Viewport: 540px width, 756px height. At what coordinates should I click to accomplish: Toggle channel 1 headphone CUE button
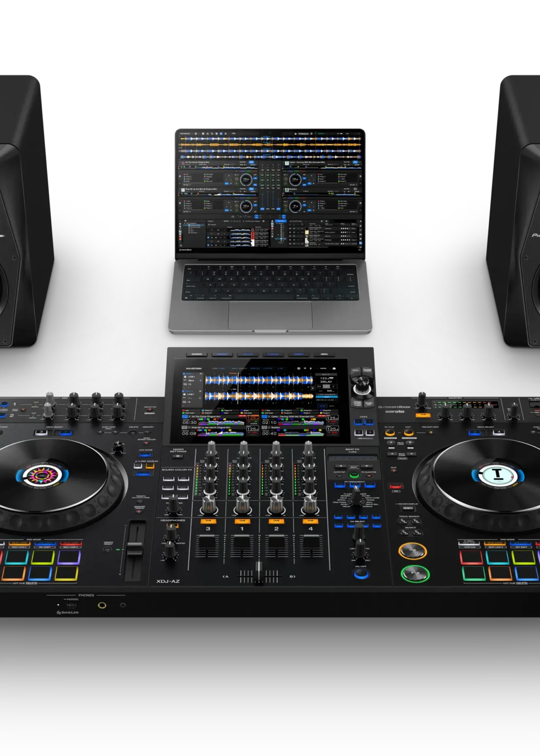pos(242,521)
